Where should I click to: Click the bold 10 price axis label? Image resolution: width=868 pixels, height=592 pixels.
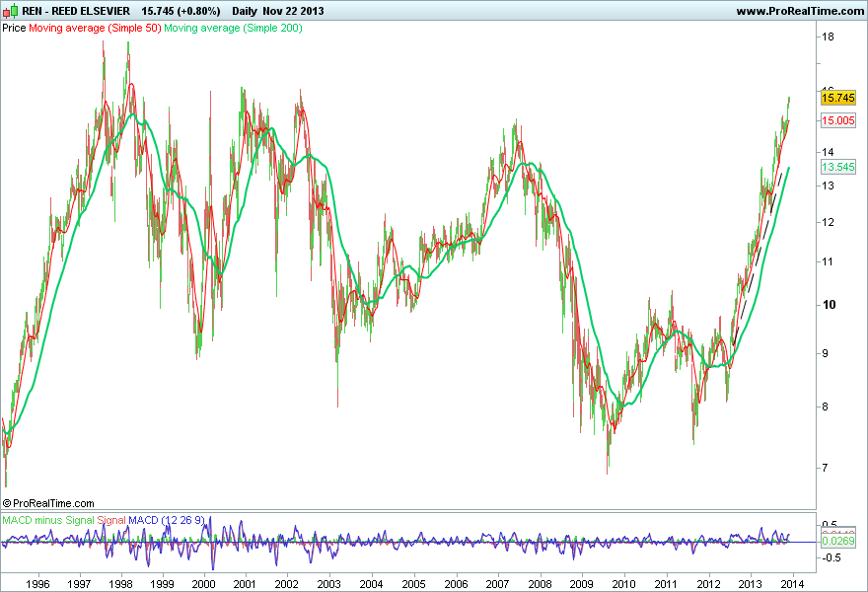coord(830,305)
